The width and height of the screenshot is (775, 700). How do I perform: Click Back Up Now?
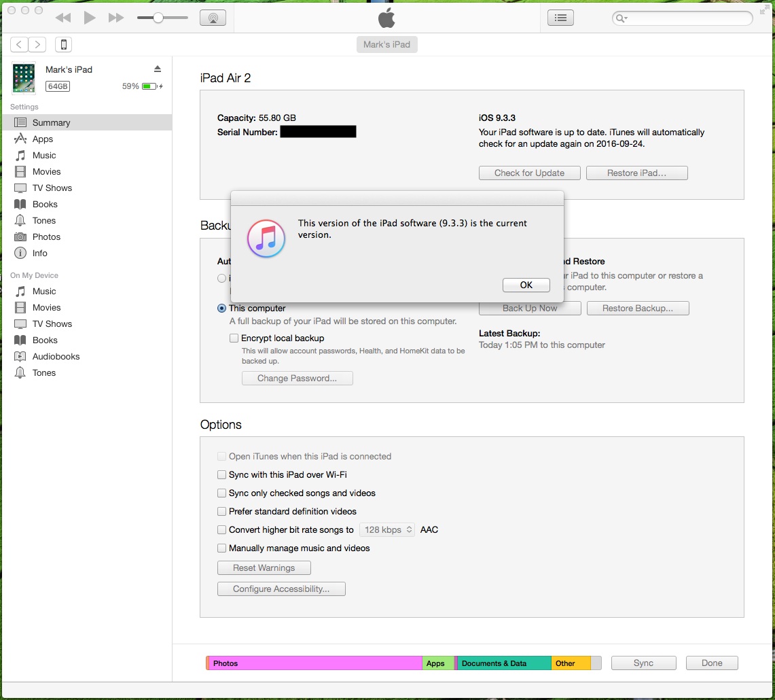[x=530, y=308]
